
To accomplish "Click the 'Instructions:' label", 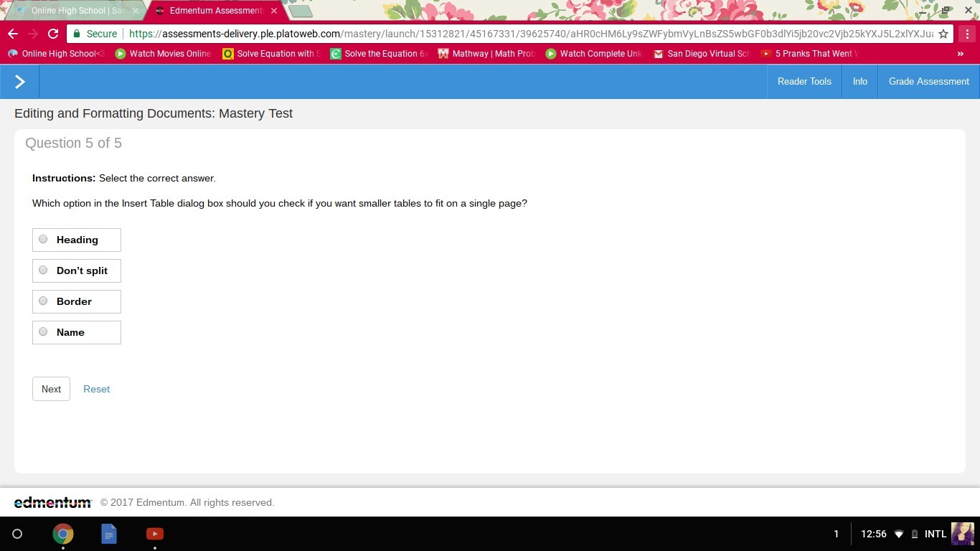I will pyautogui.click(x=64, y=178).
